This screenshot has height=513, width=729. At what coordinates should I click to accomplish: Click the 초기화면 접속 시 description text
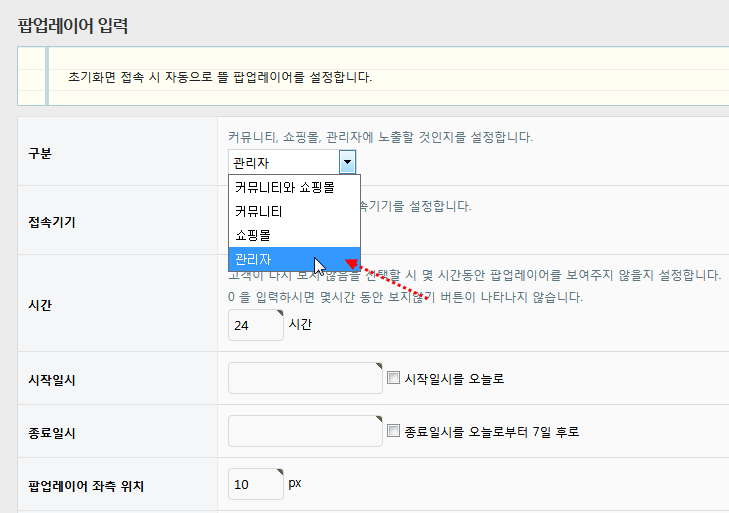pos(220,77)
